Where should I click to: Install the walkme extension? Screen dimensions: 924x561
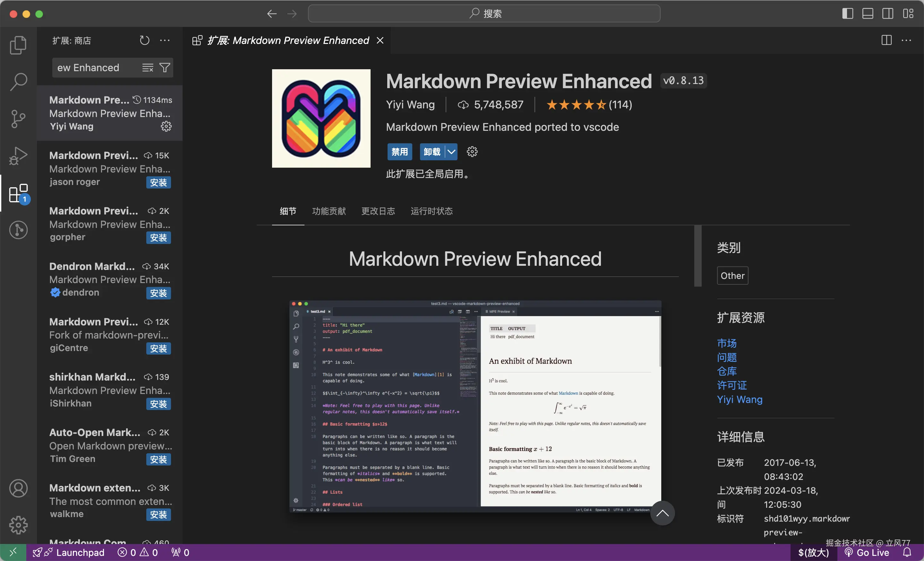158,515
